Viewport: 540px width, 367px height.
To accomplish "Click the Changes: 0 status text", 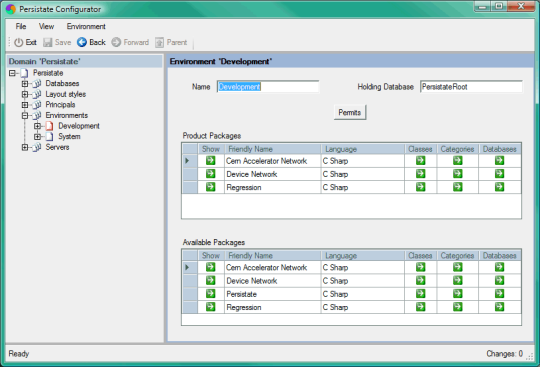I will 505,354.
